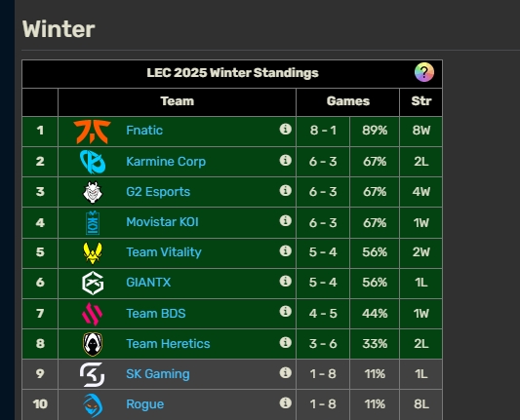Visit the Movistar KOI team link
This screenshot has height=420, width=520.
(x=162, y=222)
